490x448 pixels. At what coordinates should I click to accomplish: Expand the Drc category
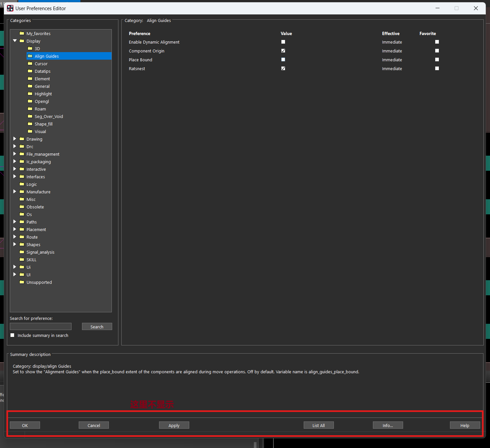(15, 146)
